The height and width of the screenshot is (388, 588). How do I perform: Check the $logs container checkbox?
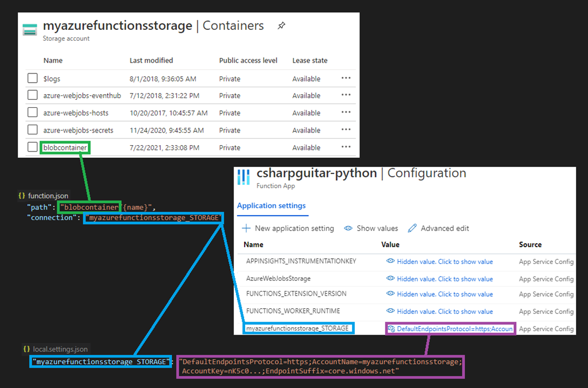33,78
